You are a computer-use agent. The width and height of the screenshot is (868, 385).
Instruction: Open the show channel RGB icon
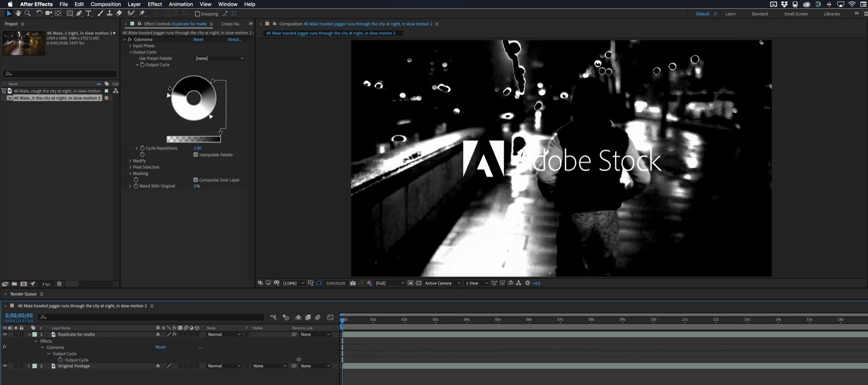click(369, 283)
